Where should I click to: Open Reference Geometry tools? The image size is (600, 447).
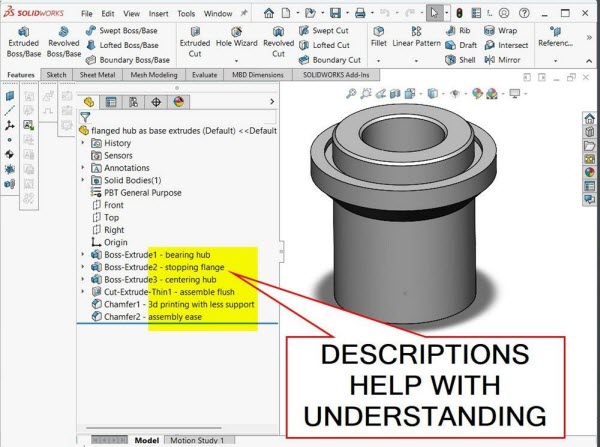point(555,38)
